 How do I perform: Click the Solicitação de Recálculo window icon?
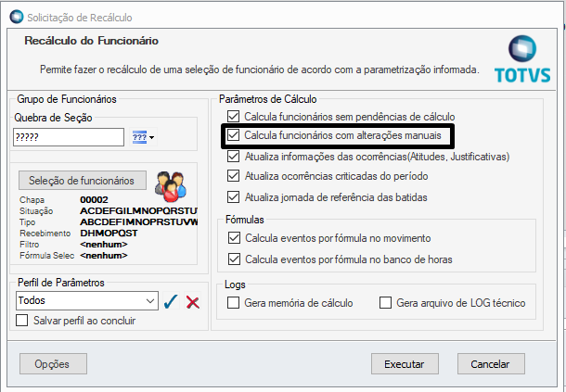click(17, 17)
